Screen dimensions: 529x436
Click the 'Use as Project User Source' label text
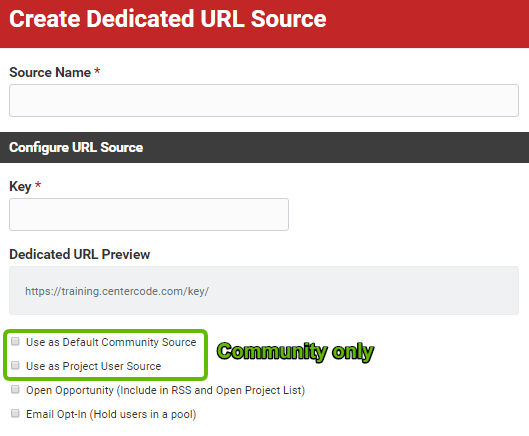(x=94, y=366)
